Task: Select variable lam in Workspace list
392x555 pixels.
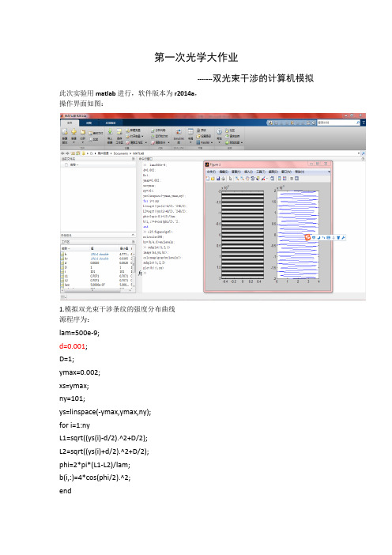Action: (96, 285)
